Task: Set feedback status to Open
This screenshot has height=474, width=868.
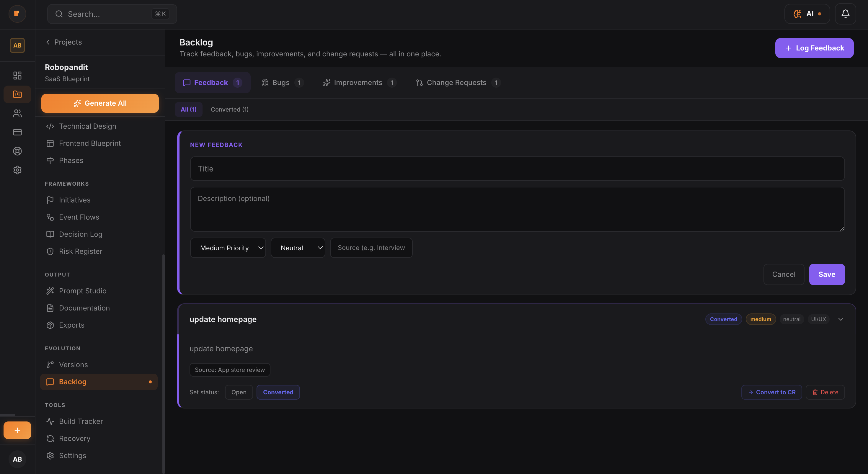Action: (x=239, y=392)
